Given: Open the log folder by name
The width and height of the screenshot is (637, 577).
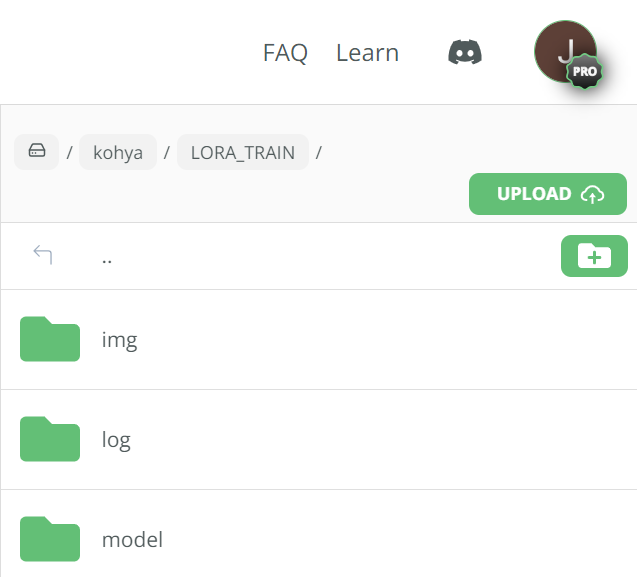Looking at the screenshot, I should (116, 440).
